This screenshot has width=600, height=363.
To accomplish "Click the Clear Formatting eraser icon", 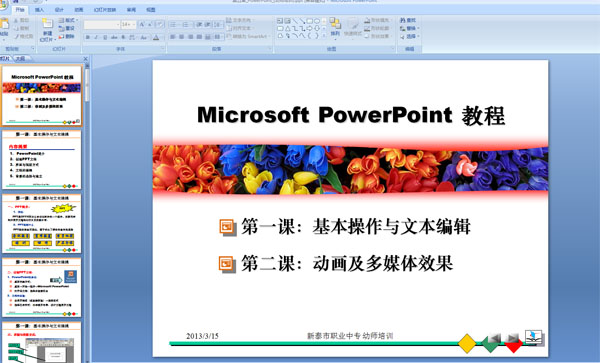I will (x=160, y=24).
